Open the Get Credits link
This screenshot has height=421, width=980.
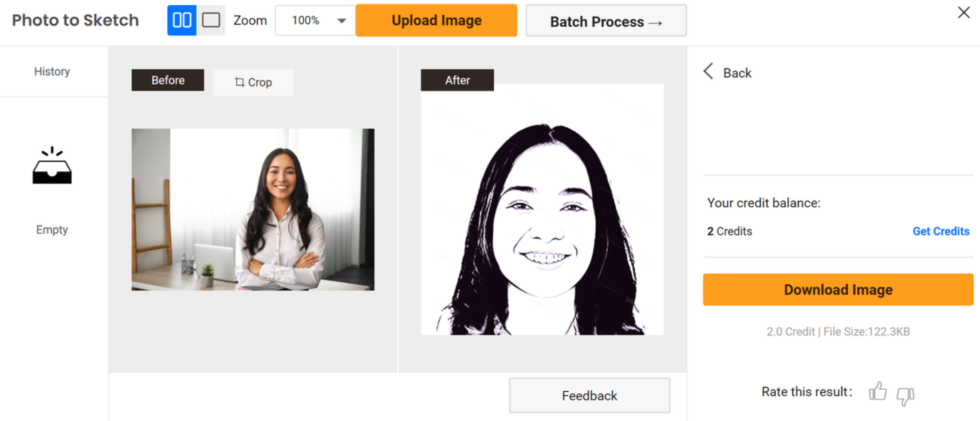point(941,231)
